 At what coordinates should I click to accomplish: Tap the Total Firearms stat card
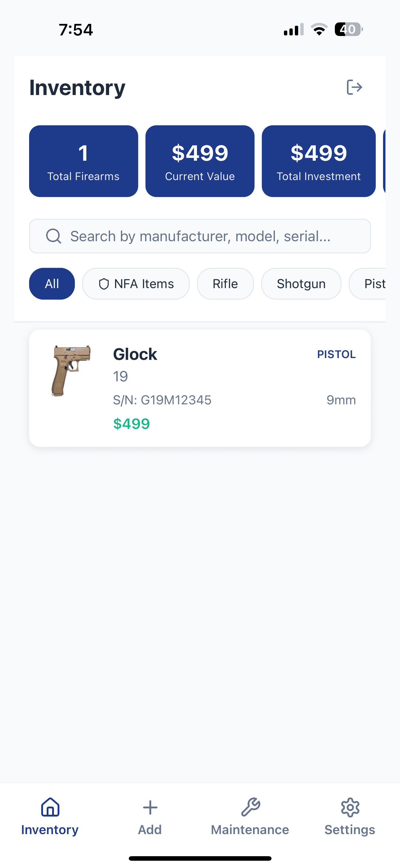tap(84, 161)
